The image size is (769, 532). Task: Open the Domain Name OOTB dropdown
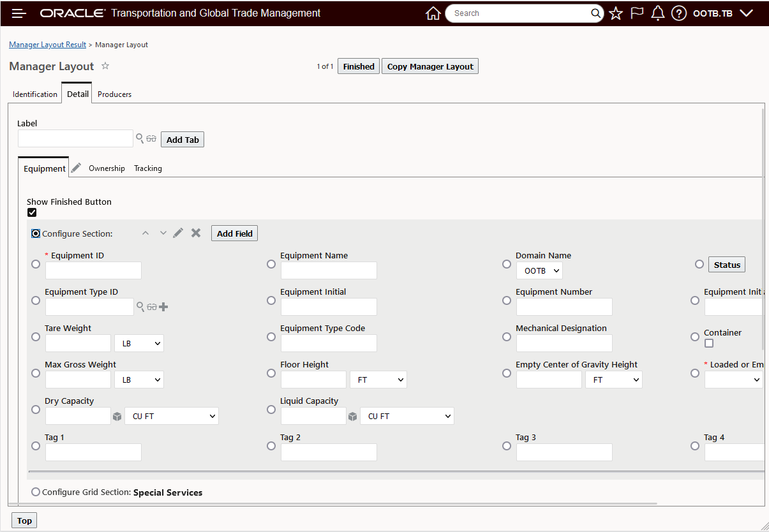click(539, 270)
